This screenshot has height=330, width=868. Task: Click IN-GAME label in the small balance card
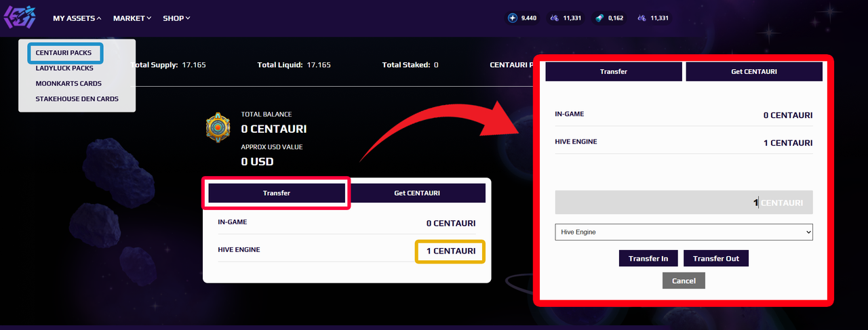coord(233,222)
